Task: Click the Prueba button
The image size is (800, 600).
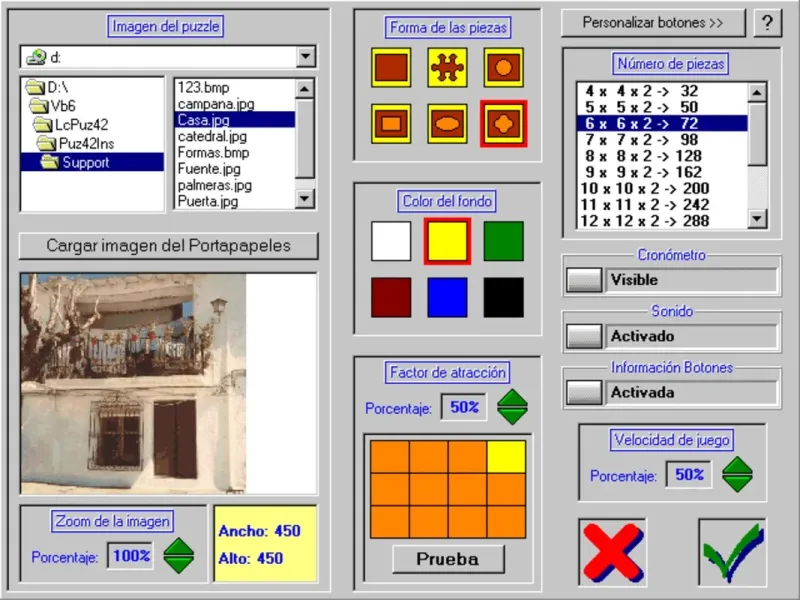Action: [x=448, y=559]
